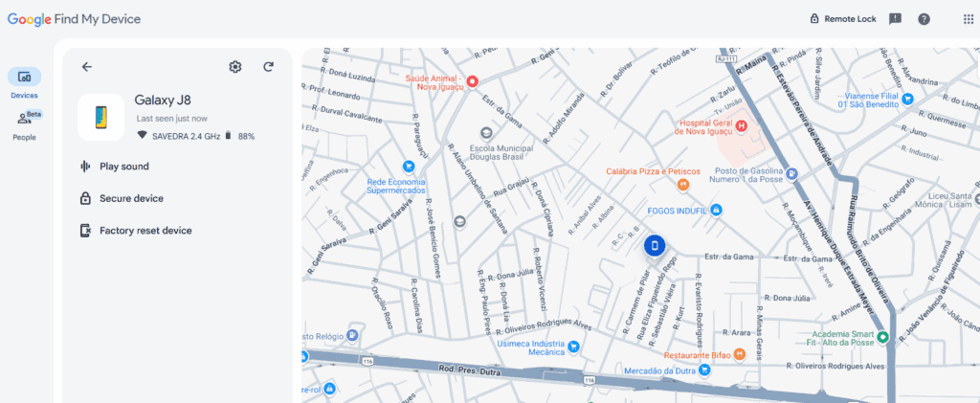Click the Galaxy J8 phone thumbnail
Screen dimensions: 980x403
click(x=101, y=118)
